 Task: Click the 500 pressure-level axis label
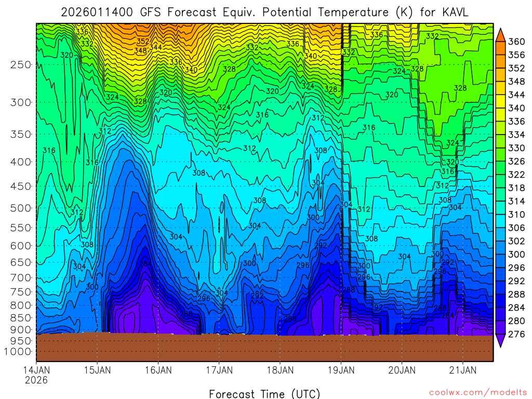pyautogui.click(x=20, y=208)
